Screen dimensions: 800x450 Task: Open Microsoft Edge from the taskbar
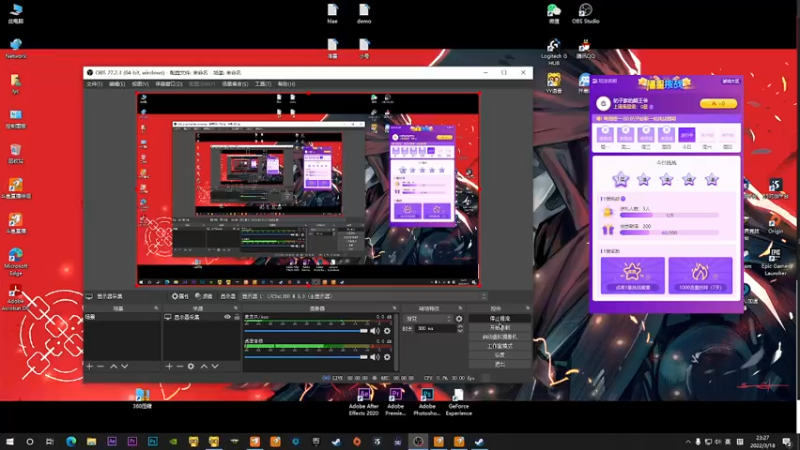coord(71,441)
